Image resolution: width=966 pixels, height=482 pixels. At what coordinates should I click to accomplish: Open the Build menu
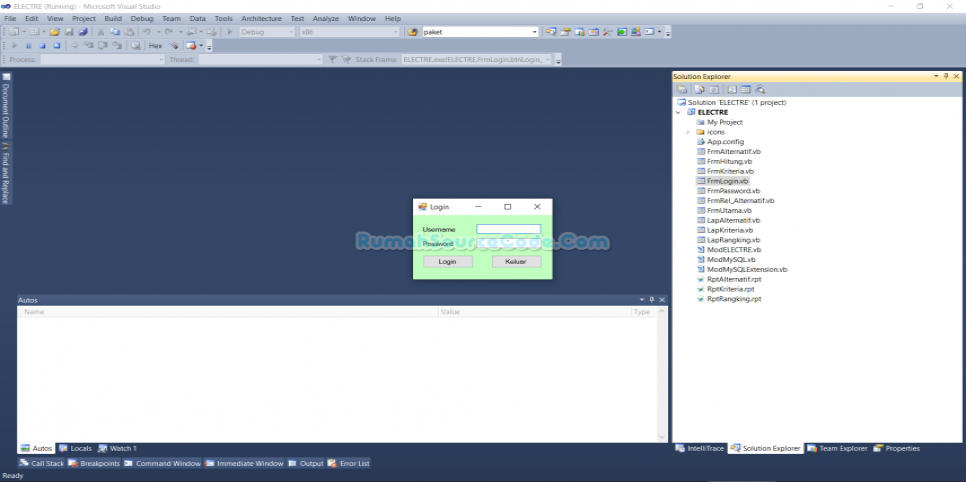coord(113,18)
